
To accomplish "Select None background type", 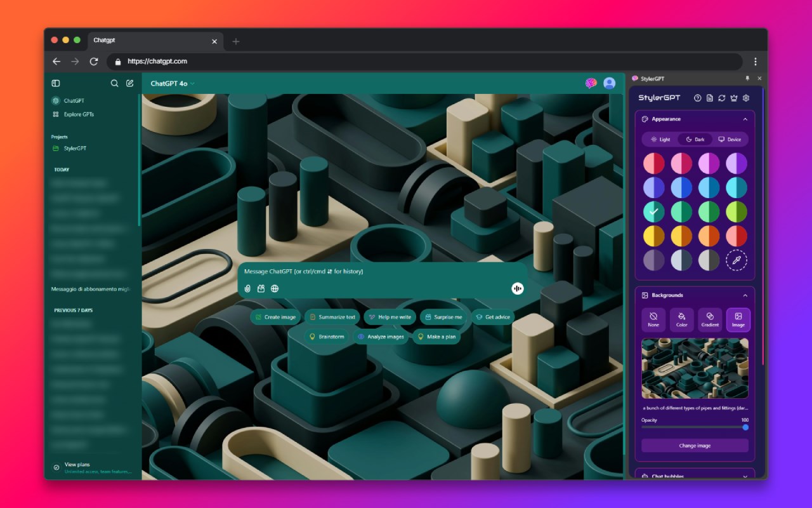I will pyautogui.click(x=653, y=320).
